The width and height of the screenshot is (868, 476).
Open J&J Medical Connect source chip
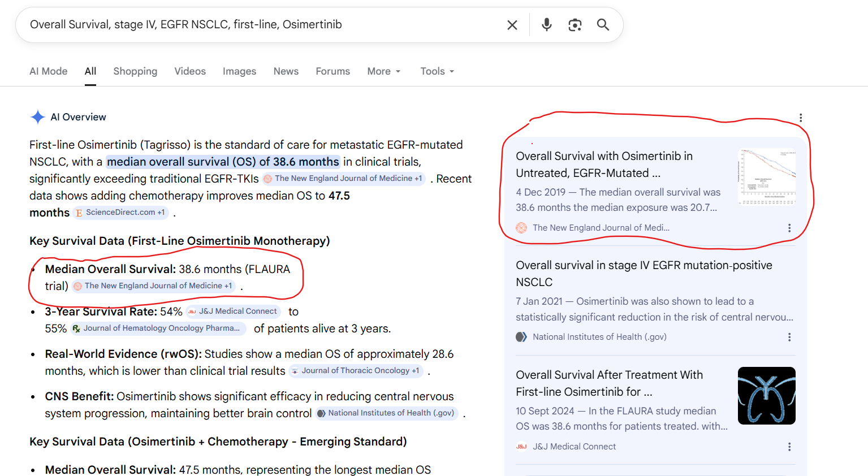coord(232,311)
